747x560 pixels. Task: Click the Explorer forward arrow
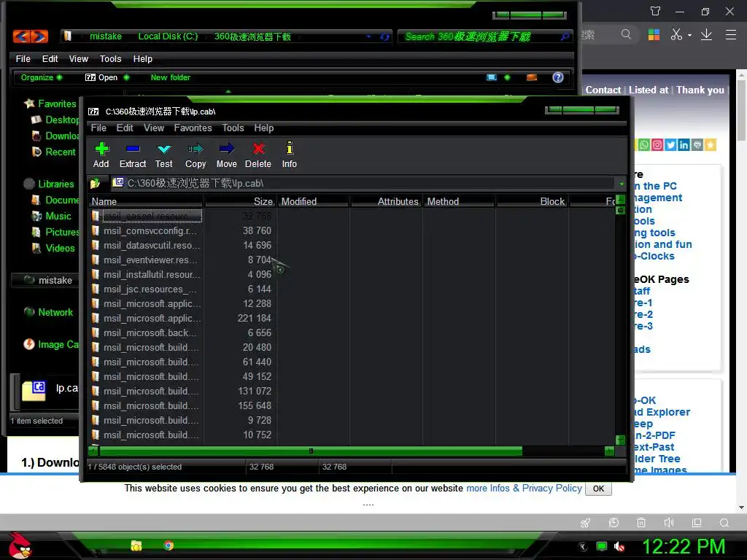39,36
